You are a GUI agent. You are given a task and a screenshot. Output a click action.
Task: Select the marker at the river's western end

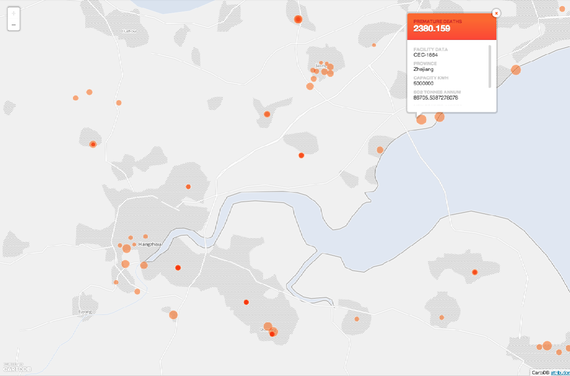[x=144, y=265]
